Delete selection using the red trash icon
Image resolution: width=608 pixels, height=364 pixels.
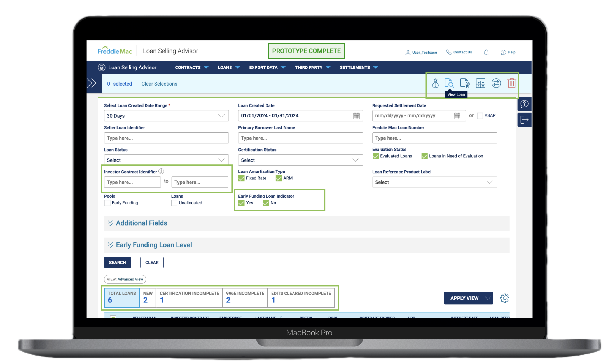pyautogui.click(x=512, y=83)
